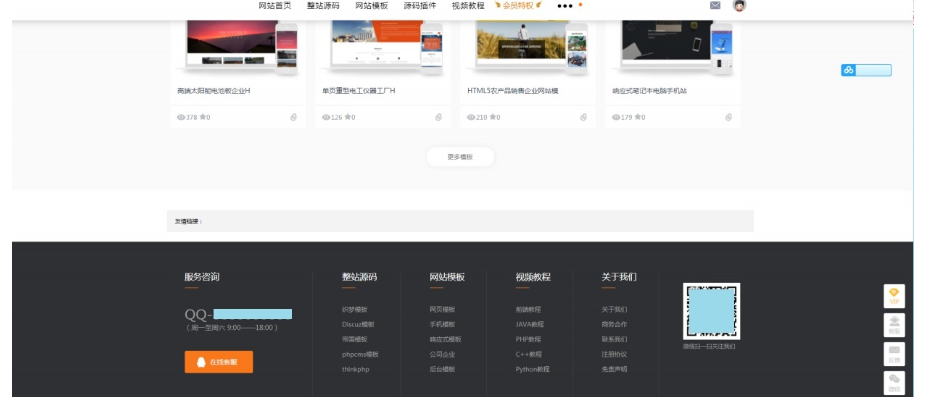Screen dimensions: 925x397
Task: Open footer link 联系我们
Action: pyautogui.click(x=614, y=339)
